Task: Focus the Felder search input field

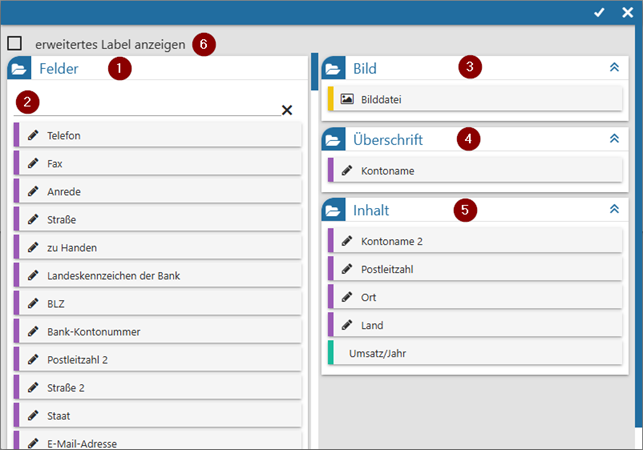Action: [x=148, y=107]
